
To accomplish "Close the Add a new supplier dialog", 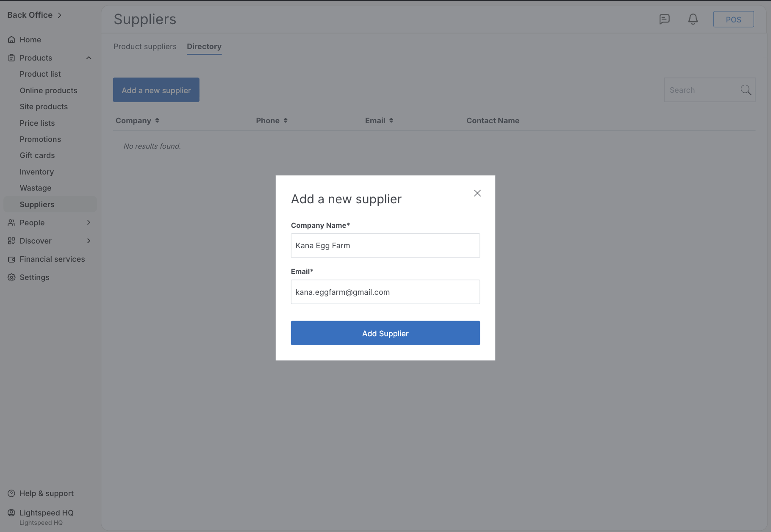I will click(x=477, y=193).
